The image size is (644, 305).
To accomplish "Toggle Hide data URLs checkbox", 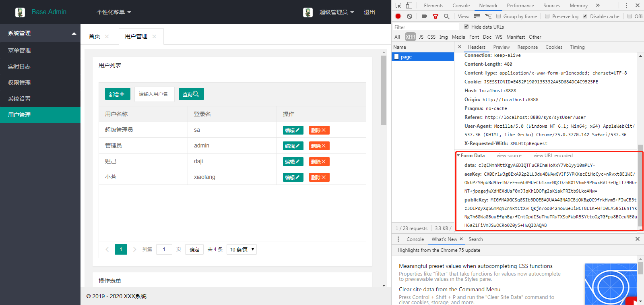I will pyautogui.click(x=466, y=27).
